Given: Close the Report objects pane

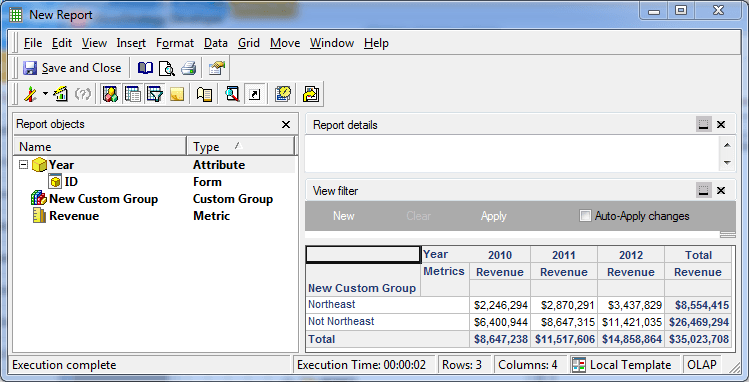Looking at the screenshot, I should (286, 125).
